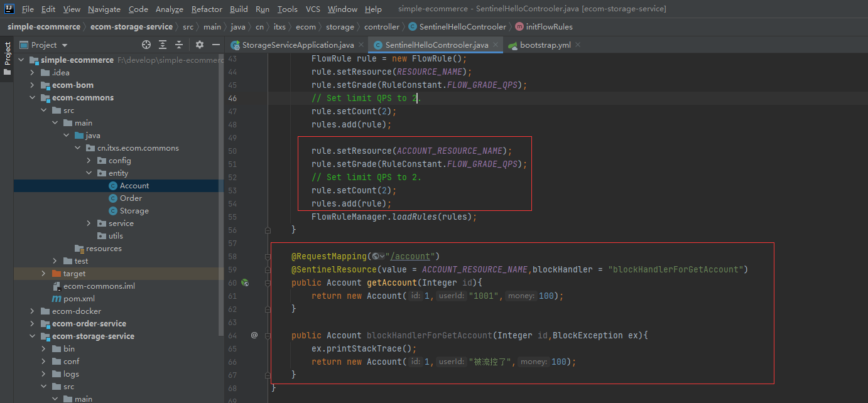Click the Storage class icon in tree

coord(113,211)
